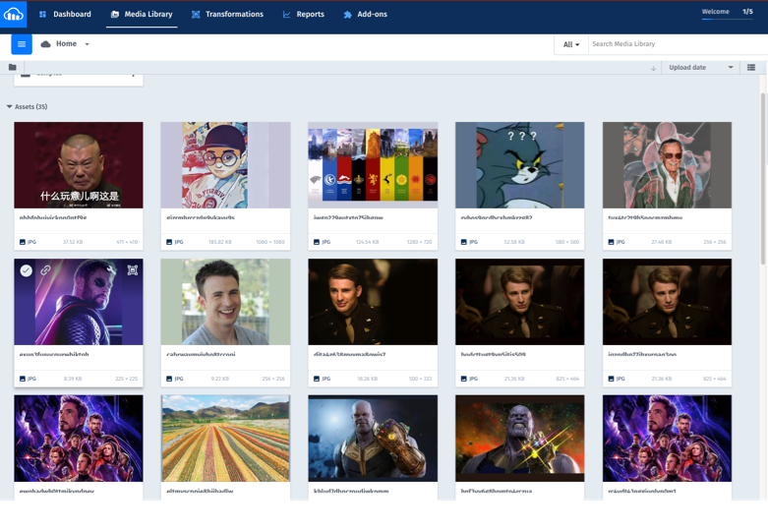
Task: Click the Welcome 1/5 progress indicator
Action: (728, 13)
